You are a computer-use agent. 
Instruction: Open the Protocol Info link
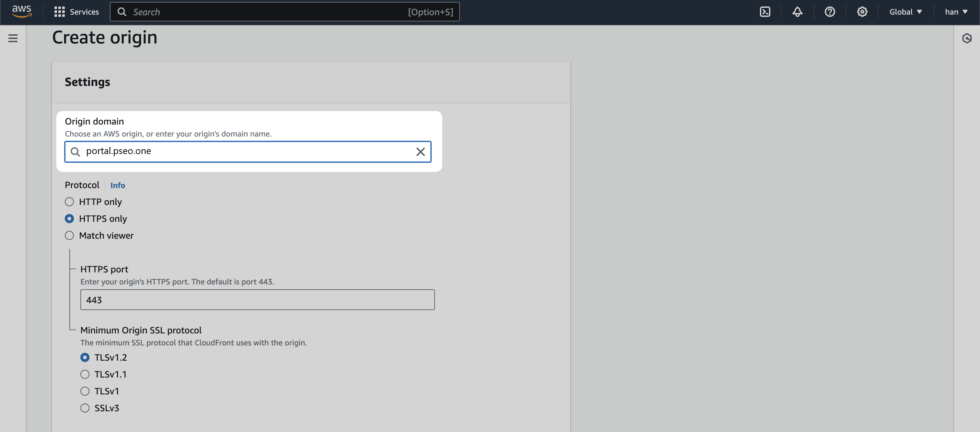click(x=118, y=186)
